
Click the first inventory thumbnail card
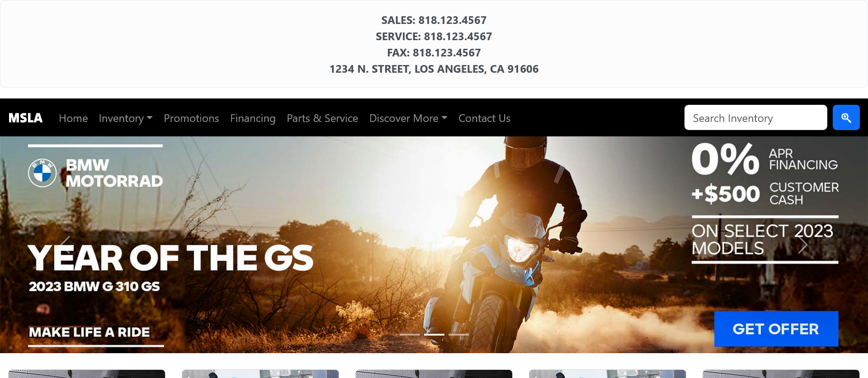(87, 374)
